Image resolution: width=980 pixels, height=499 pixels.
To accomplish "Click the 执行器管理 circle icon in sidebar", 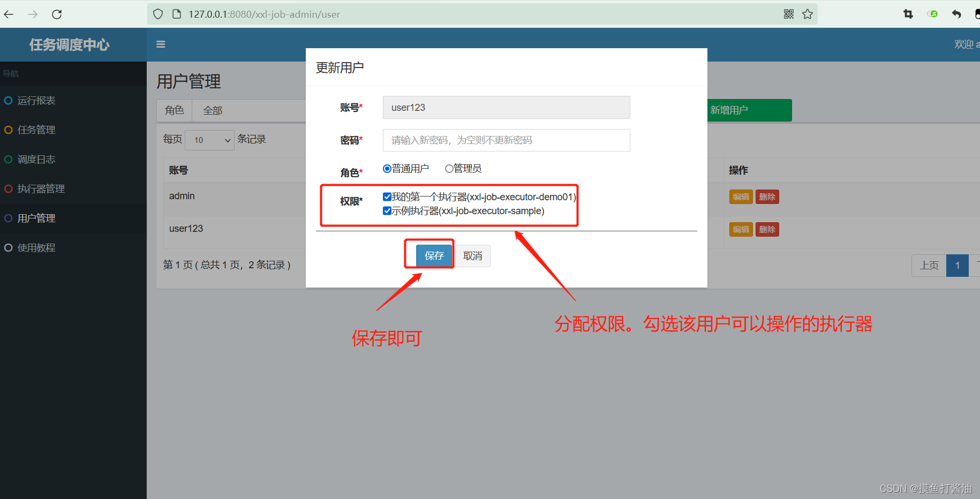I will [x=8, y=188].
